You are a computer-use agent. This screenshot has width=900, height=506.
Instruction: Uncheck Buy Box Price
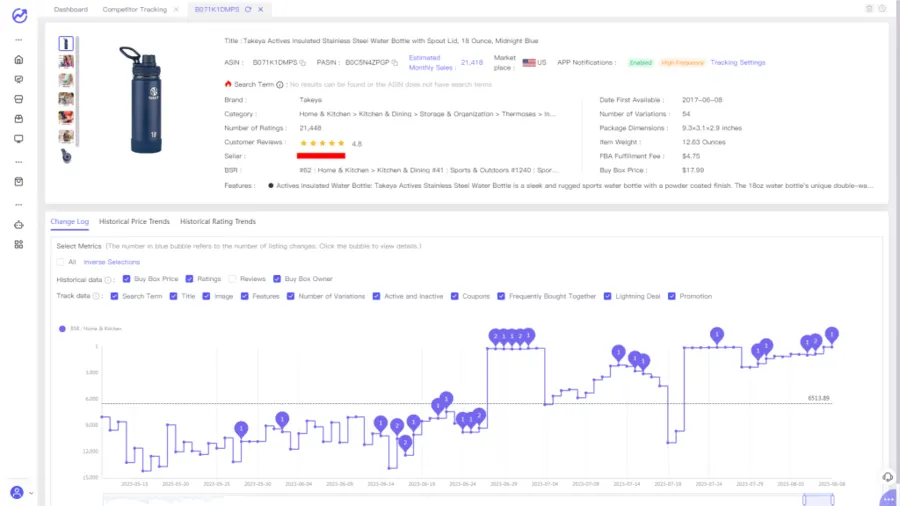click(126, 279)
